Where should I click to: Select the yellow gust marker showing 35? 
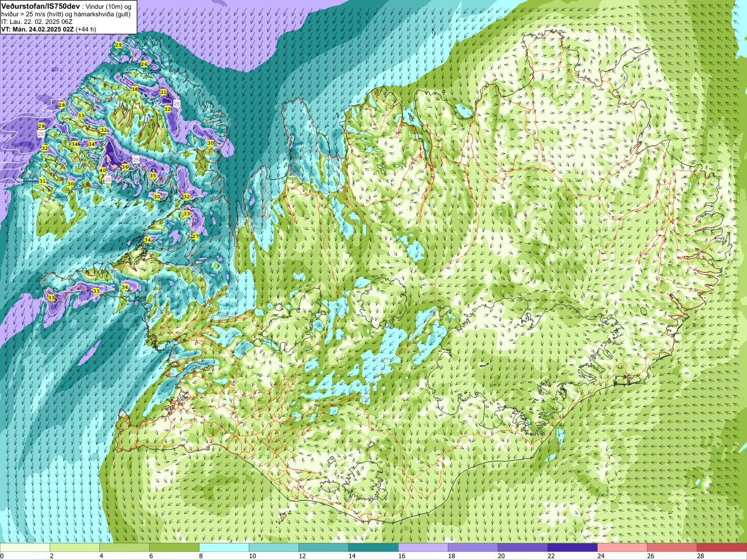(x=153, y=175)
